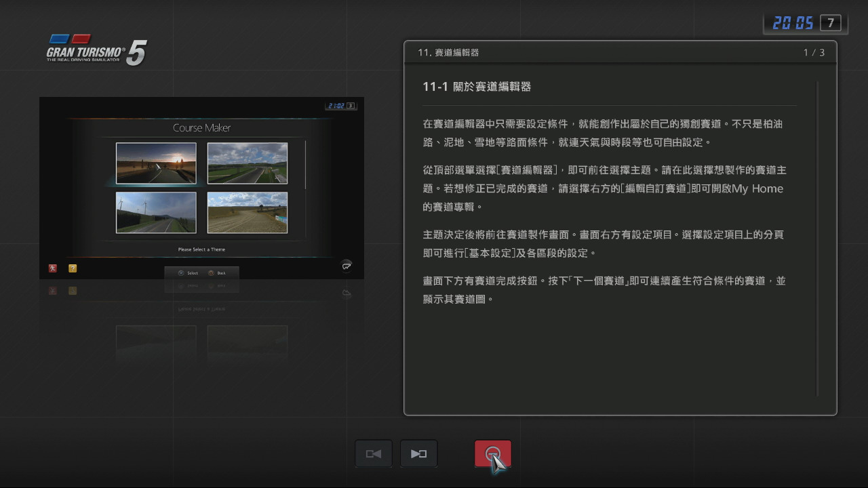Click the car icon in preview corner

[x=347, y=266]
